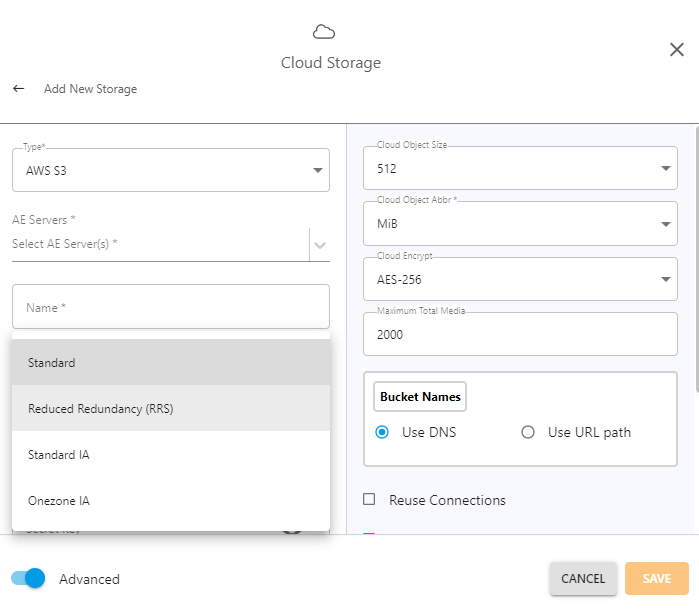699x615 pixels.
Task: Click the cloud icon at top
Action: [x=323, y=32]
